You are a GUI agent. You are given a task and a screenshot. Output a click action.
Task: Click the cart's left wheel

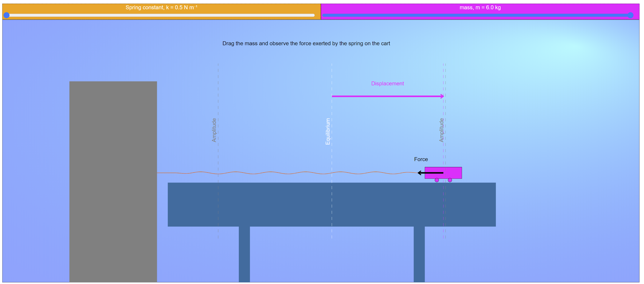point(437,180)
